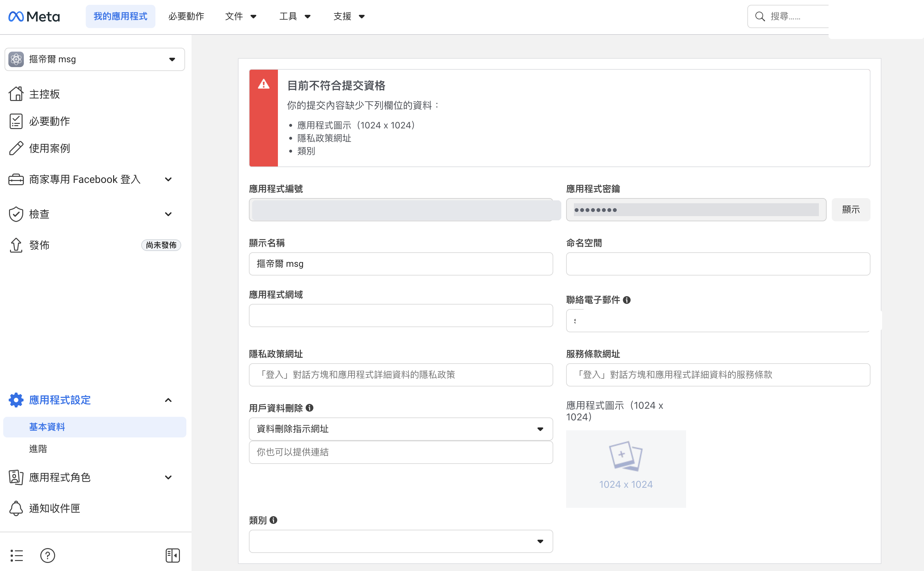Image resolution: width=924 pixels, height=571 pixels.
Task: Click 隱私政策網址 bullet in the warning
Action: [324, 138]
